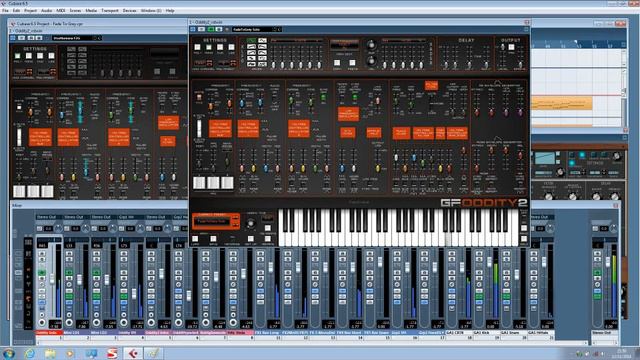Click record enable circle on Oddity Solo channel
Viewport: 640px width, 360px height.
(42, 322)
